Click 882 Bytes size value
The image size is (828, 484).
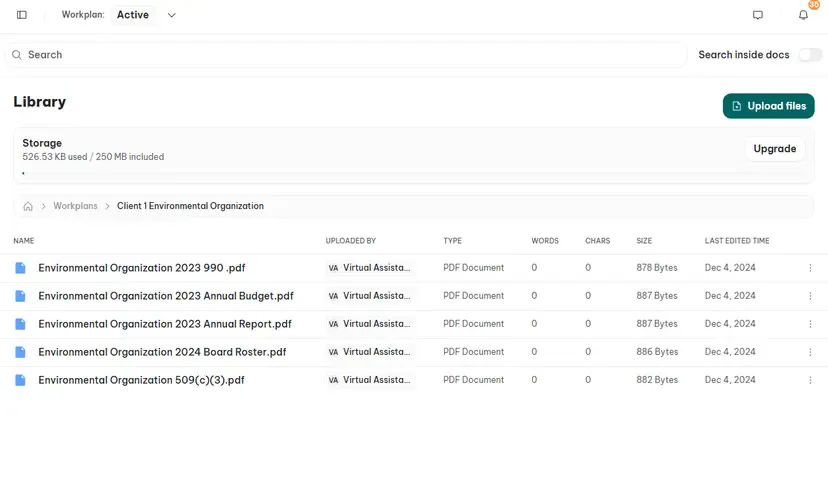coord(657,380)
